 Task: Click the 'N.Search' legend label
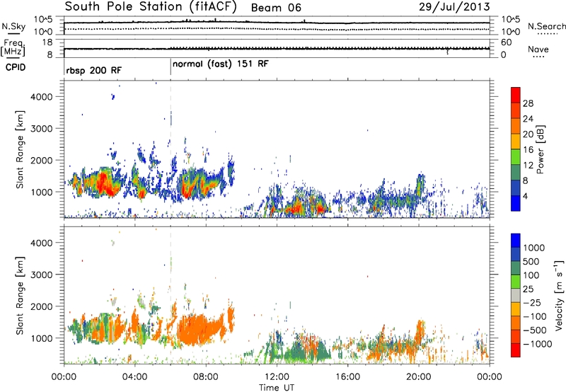click(546, 26)
